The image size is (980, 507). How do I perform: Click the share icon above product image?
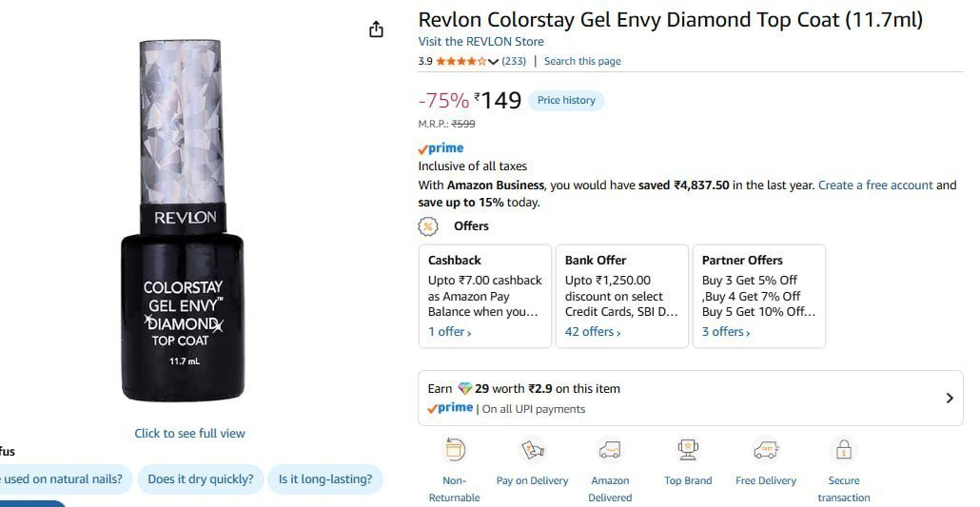tap(376, 29)
